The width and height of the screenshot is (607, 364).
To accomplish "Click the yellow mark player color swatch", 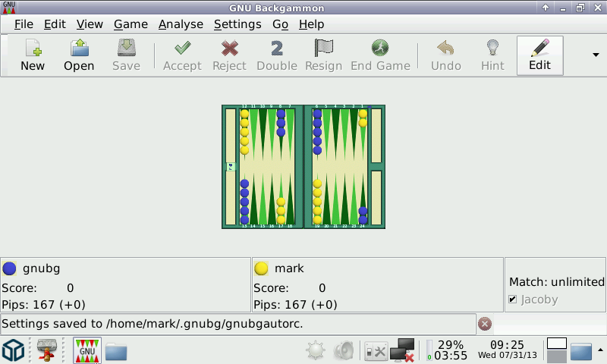I will click(x=261, y=268).
